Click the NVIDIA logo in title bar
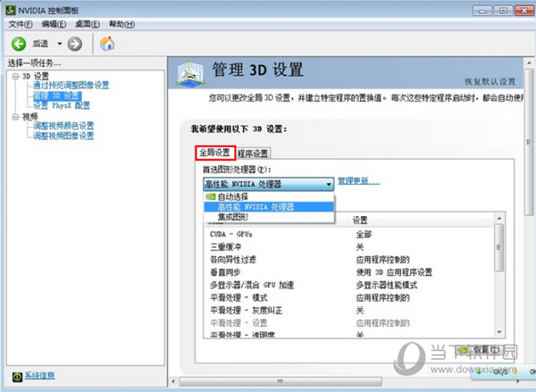The width and height of the screenshot is (536, 392). coord(9,8)
